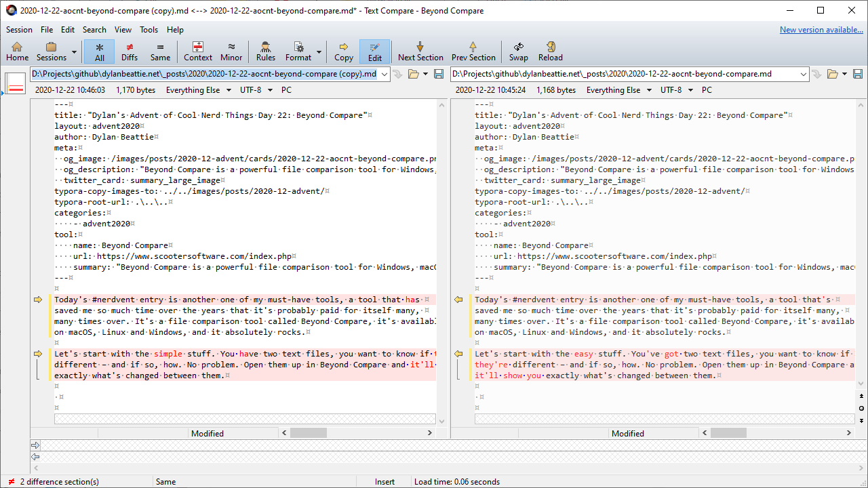Click the Load time status text
868x488 pixels.
457,482
